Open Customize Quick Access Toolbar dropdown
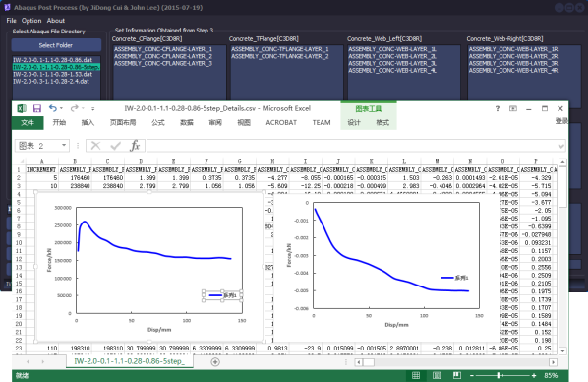 93,109
